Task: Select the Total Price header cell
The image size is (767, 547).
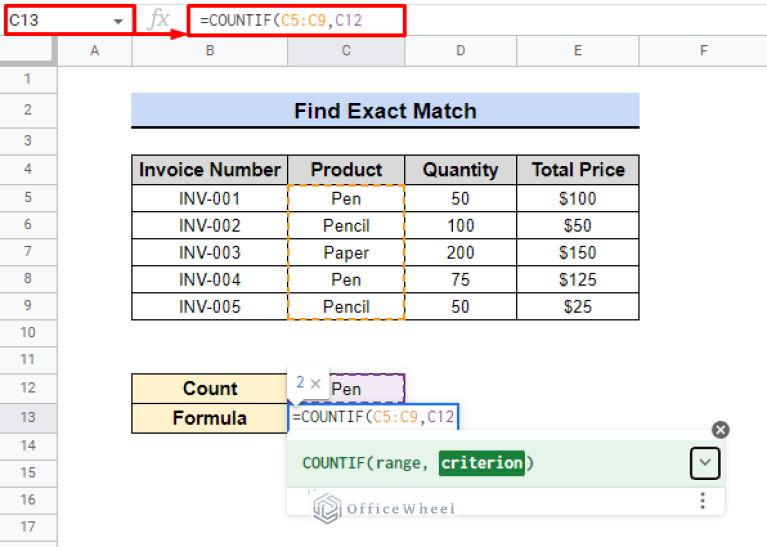Action: 577,170
